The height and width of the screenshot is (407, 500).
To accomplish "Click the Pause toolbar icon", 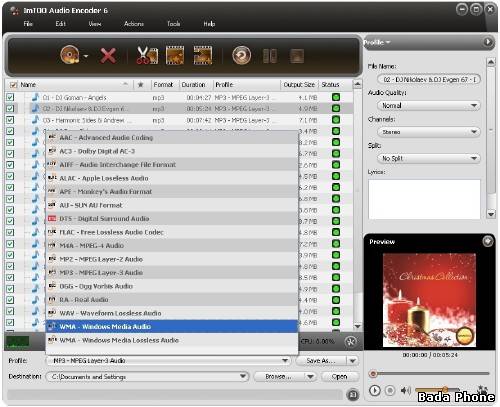I will (x=270, y=56).
